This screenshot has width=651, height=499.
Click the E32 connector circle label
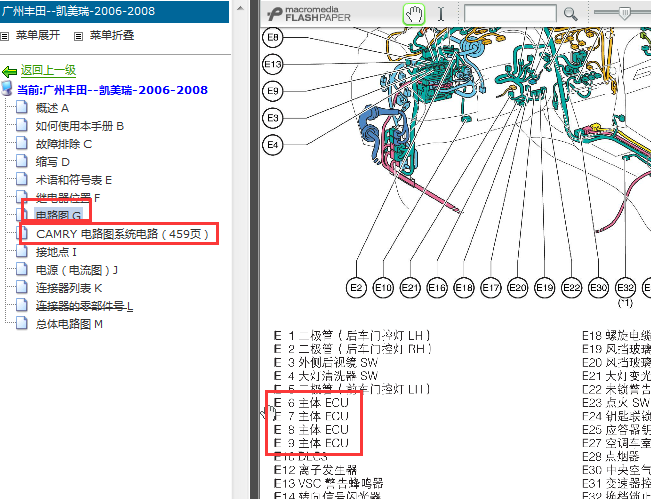(x=625, y=288)
